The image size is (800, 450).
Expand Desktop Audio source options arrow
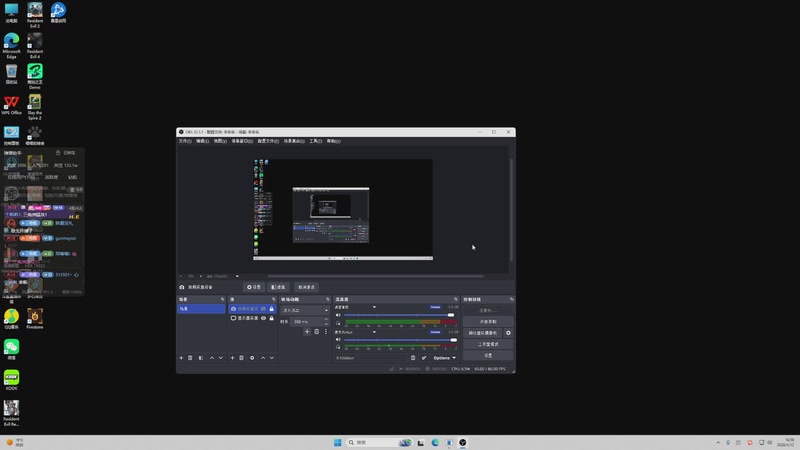(374, 307)
